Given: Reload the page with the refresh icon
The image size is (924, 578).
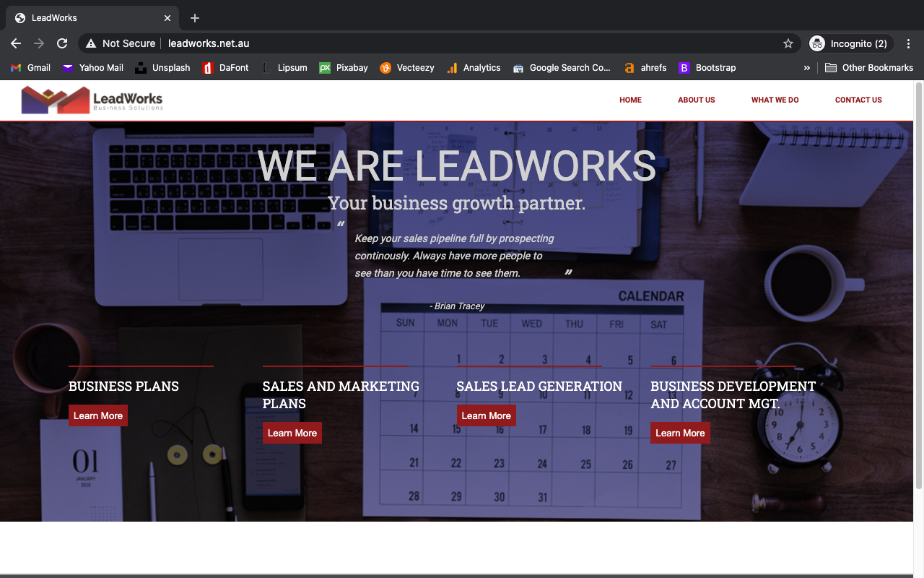Looking at the screenshot, I should [x=62, y=43].
